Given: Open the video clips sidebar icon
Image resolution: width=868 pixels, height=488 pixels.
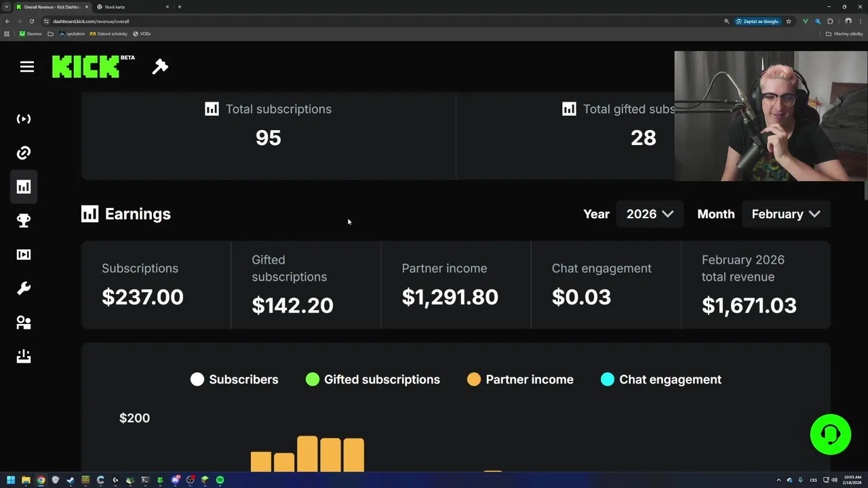Looking at the screenshot, I should click(x=24, y=255).
